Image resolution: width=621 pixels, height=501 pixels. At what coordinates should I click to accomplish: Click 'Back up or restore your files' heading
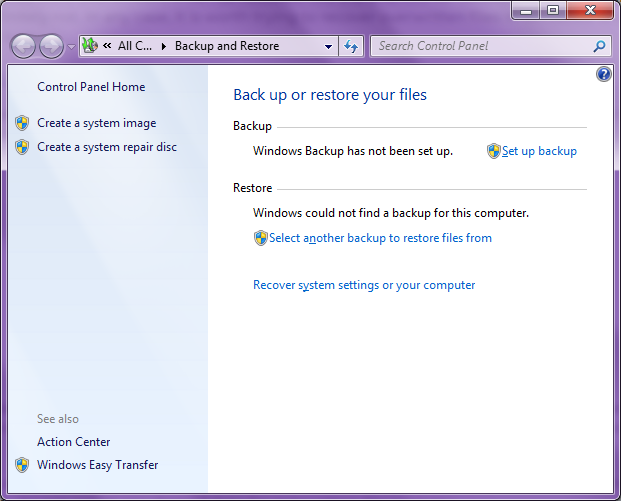pos(330,95)
